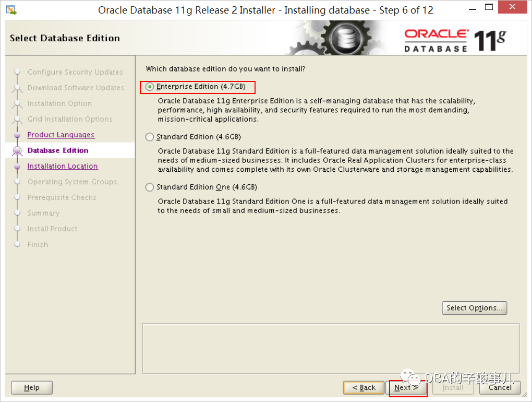Open Help for this step
The height and width of the screenshot is (402, 532).
click(32, 388)
